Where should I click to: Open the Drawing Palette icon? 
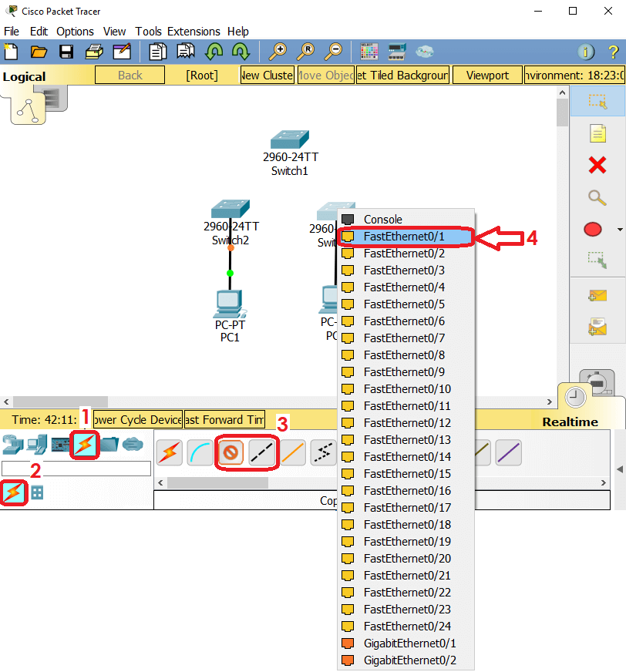point(369,52)
